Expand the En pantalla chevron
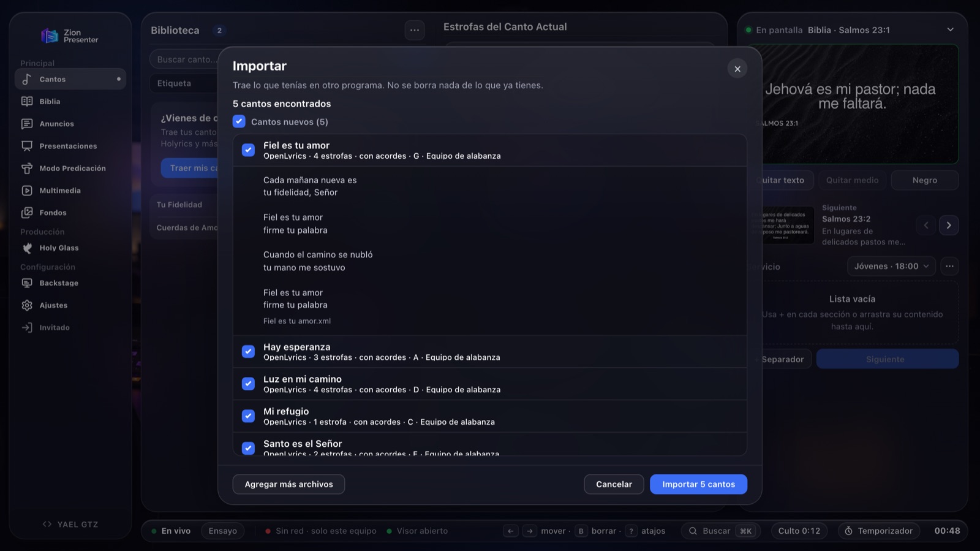 pos(950,29)
